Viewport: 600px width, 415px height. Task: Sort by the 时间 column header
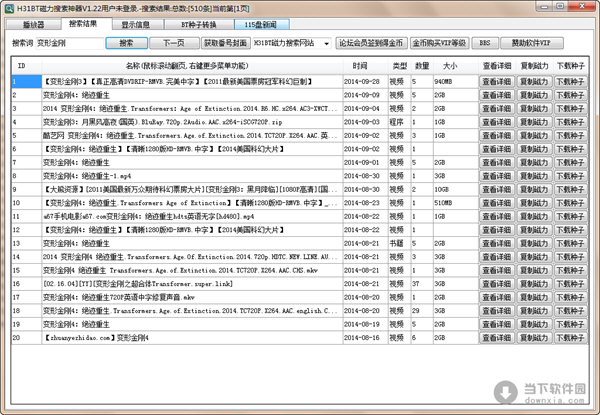click(x=365, y=66)
